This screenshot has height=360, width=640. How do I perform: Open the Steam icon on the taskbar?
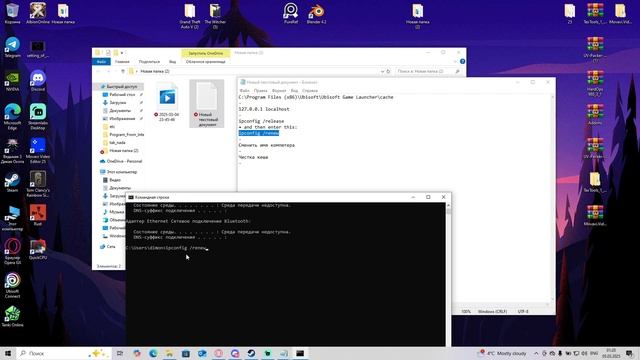pyautogui.click(x=251, y=353)
